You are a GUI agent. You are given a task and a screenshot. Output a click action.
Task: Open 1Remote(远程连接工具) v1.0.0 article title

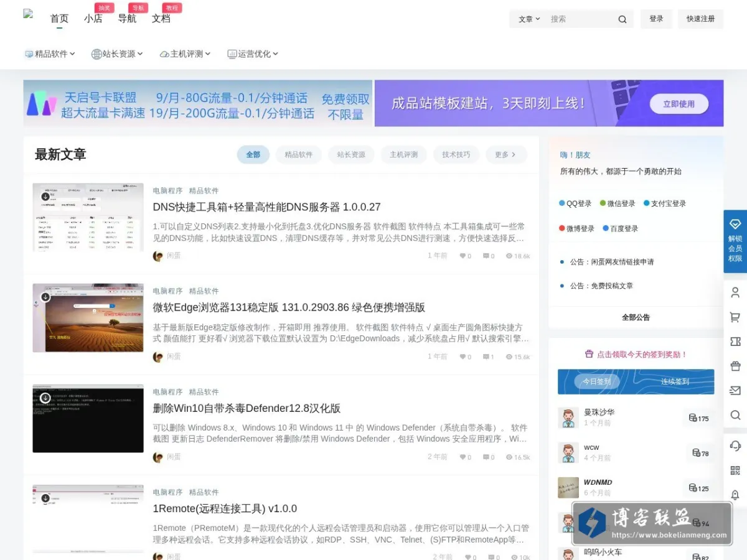tap(225, 508)
